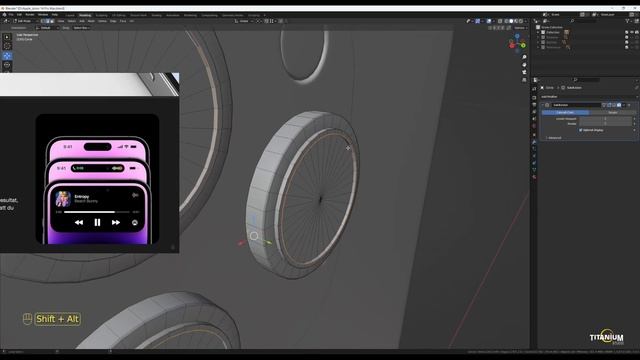Toggle Subdivision modifier viewport display
The image size is (640, 360).
pos(613,105)
